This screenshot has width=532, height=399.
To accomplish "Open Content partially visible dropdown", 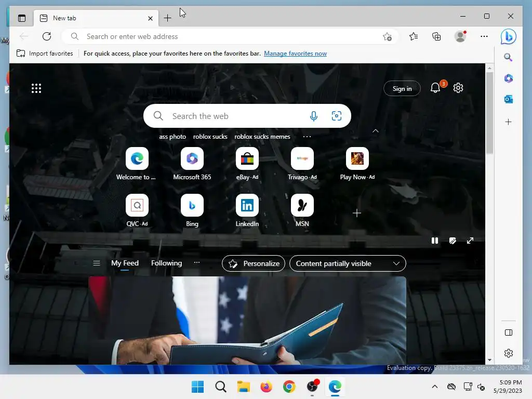I will point(348,263).
